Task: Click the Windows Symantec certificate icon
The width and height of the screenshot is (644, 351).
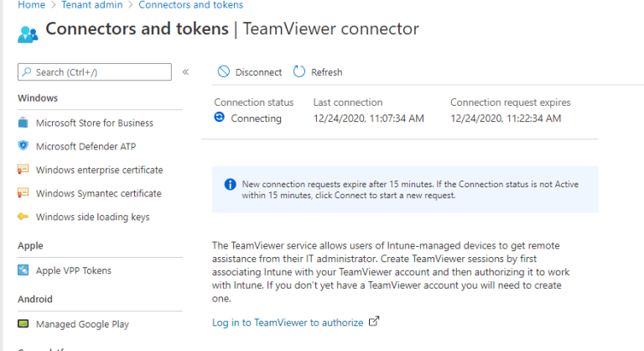Action: (x=23, y=193)
